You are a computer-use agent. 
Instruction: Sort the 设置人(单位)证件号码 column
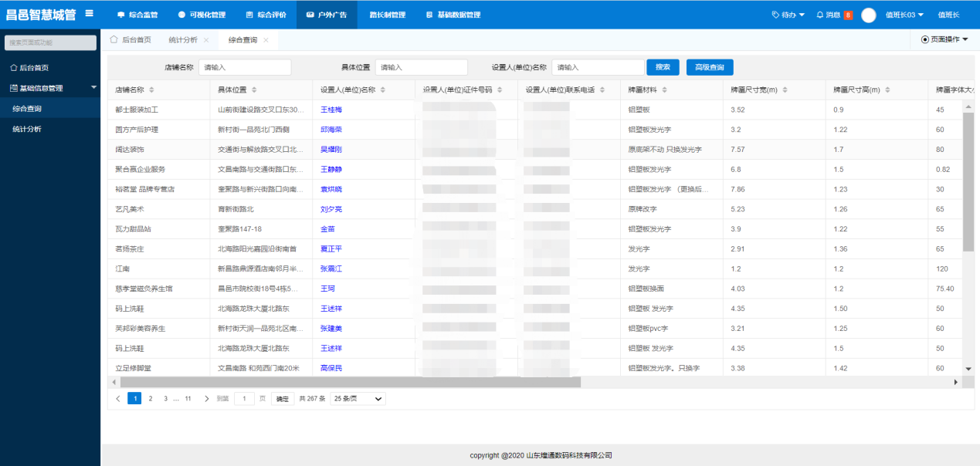500,89
